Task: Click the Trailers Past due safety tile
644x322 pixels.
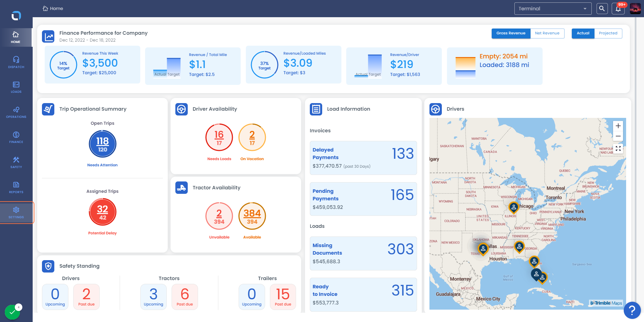Action: click(283, 297)
